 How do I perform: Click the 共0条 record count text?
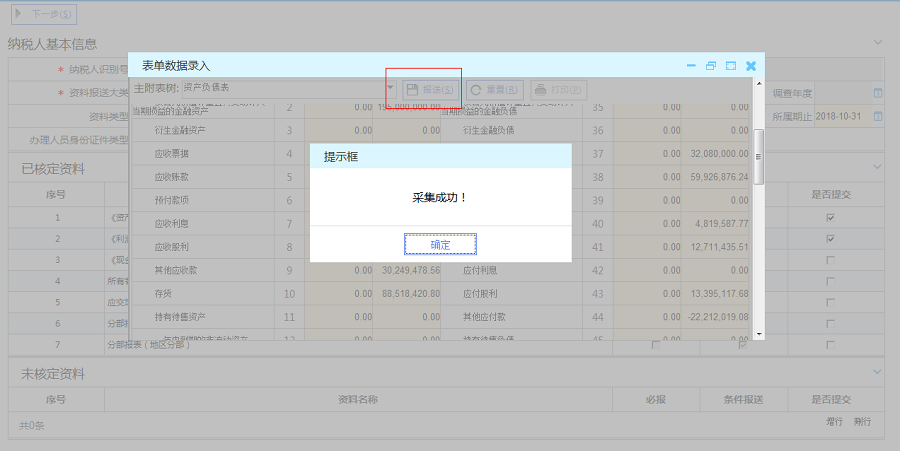[32, 426]
